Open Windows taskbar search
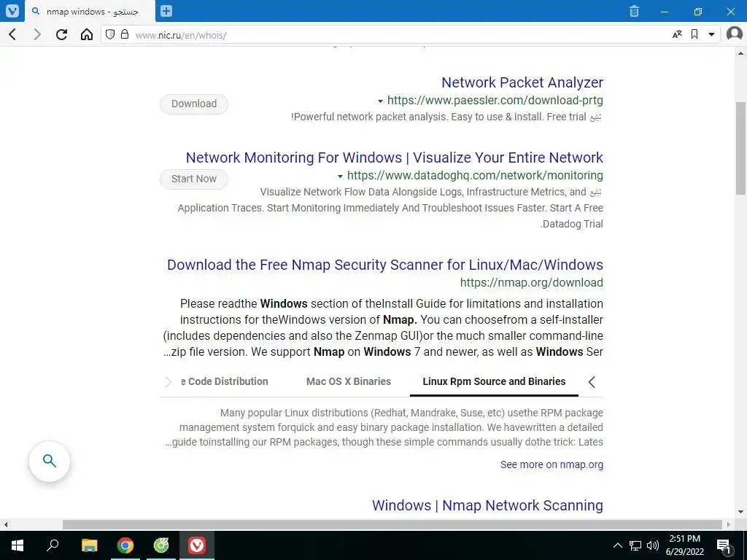The image size is (747, 560). coord(53,545)
